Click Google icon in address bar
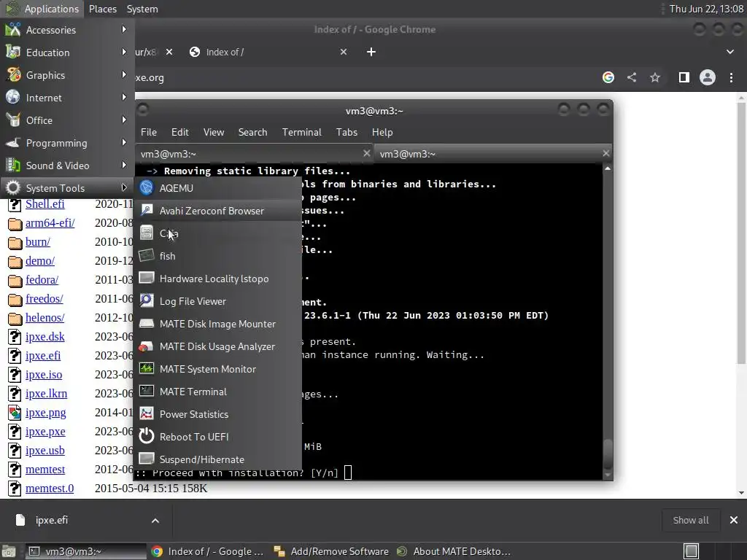The image size is (747, 560). 608,77
